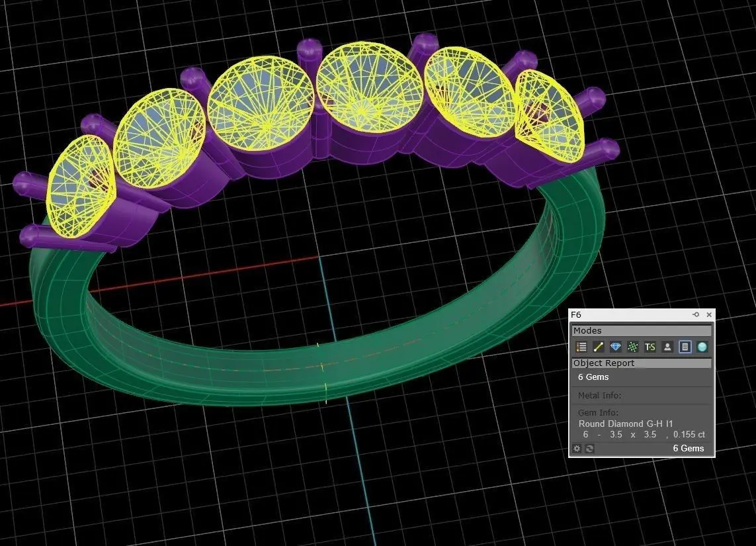756x546 pixels.
Task: Close the F6 panel
Action: (x=709, y=314)
